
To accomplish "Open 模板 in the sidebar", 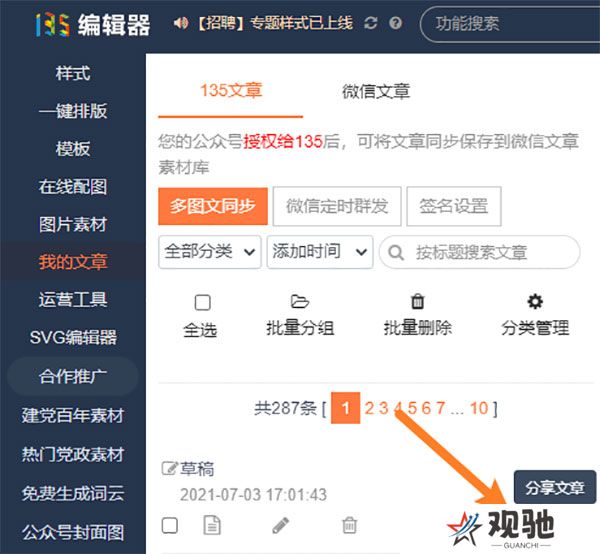I will tap(73, 148).
